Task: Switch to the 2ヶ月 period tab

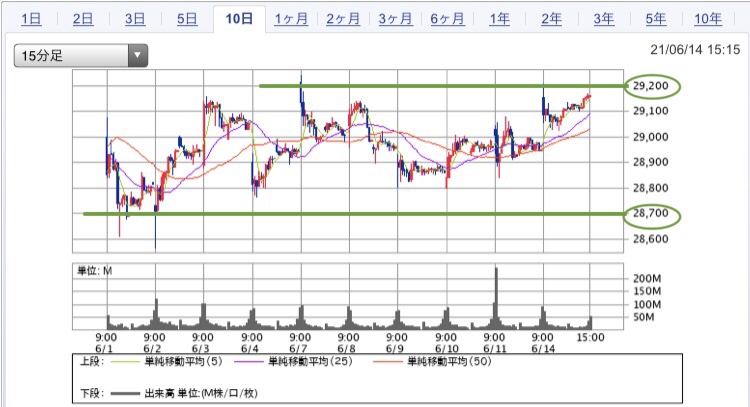Action: coord(343,19)
